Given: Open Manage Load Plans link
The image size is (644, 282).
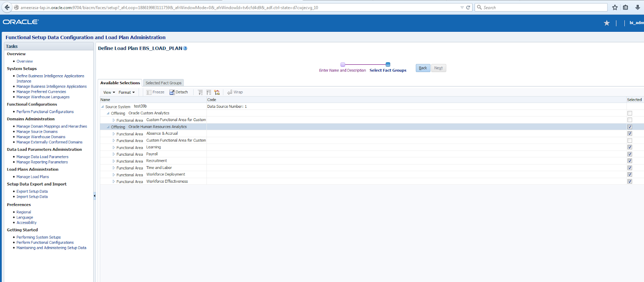Looking at the screenshot, I should [x=33, y=177].
